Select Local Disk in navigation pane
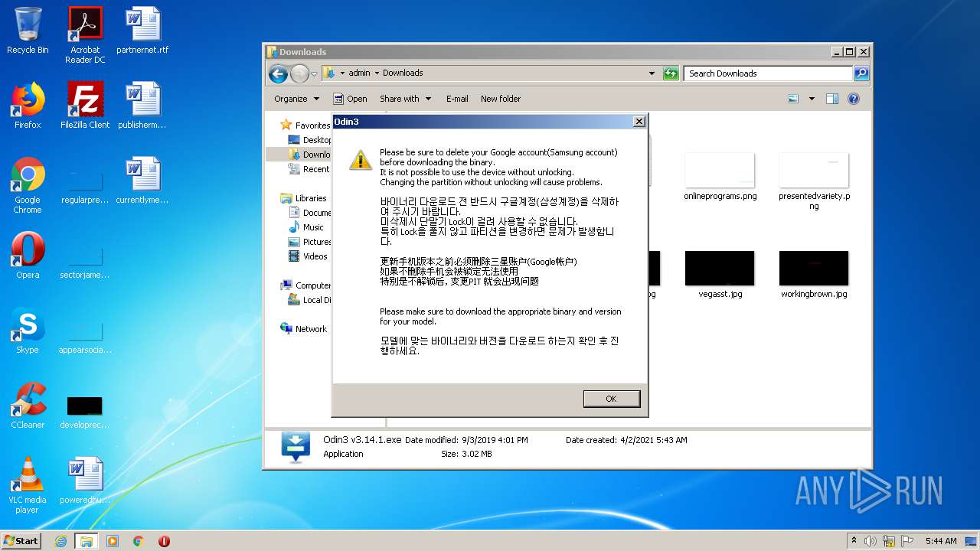Screen dimensions: 980x551 [309, 300]
